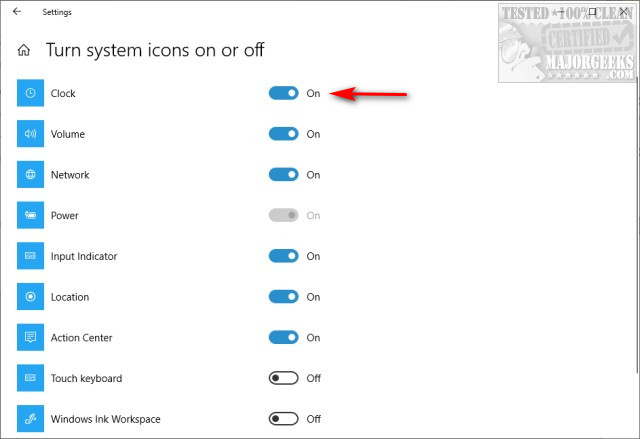Go back using the back arrow

(x=17, y=13)
